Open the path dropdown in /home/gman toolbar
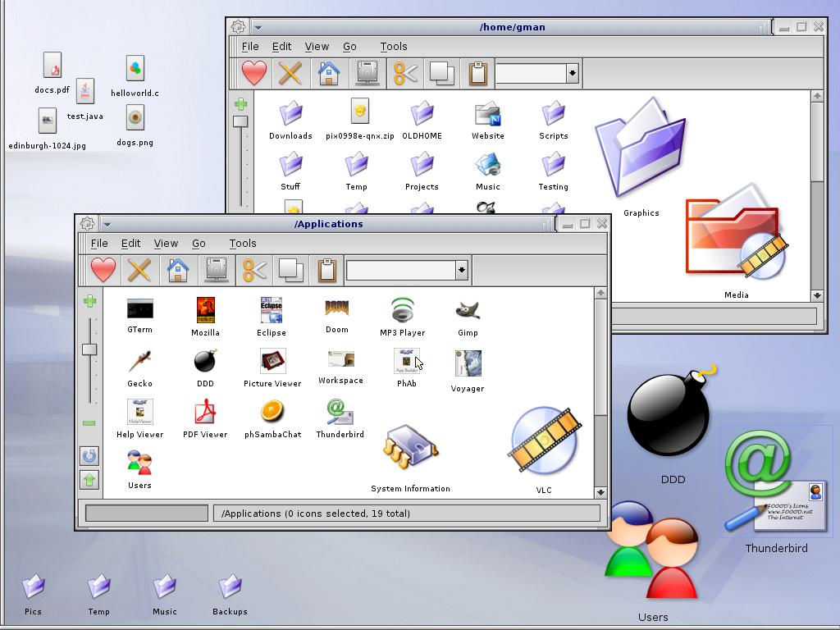The width and height of the screenshot is (840, 630). click(573, 73)
